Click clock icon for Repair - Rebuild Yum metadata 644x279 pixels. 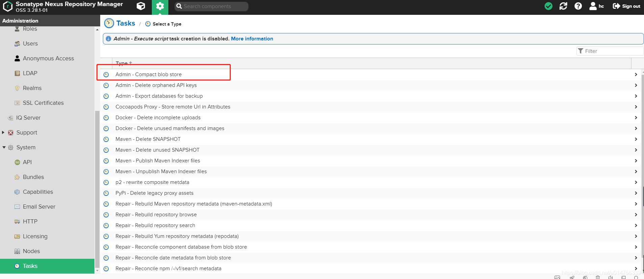(x=106, y=236)
